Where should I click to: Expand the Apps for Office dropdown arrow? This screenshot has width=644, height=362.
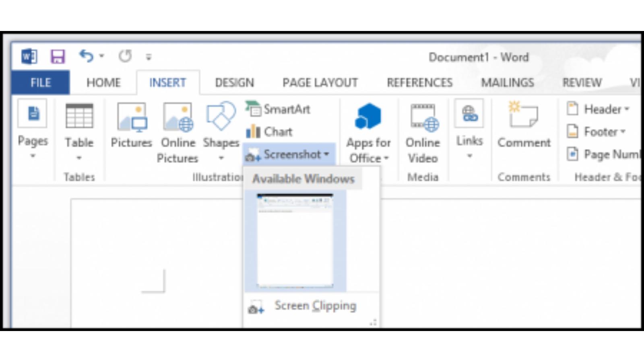click(x=386, y=158)
